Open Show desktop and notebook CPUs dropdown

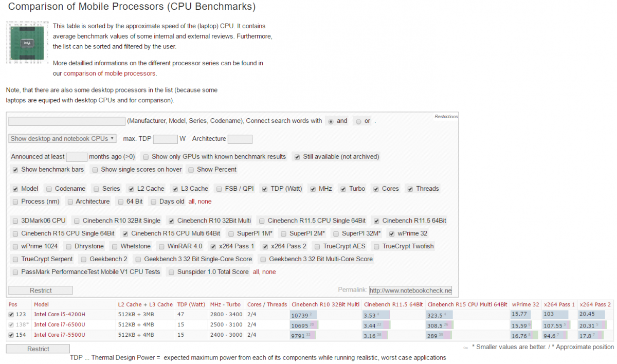point(63,139)
